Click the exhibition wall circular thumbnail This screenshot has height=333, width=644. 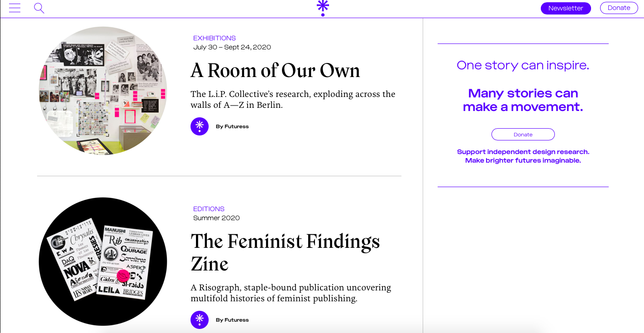[103, 91]
